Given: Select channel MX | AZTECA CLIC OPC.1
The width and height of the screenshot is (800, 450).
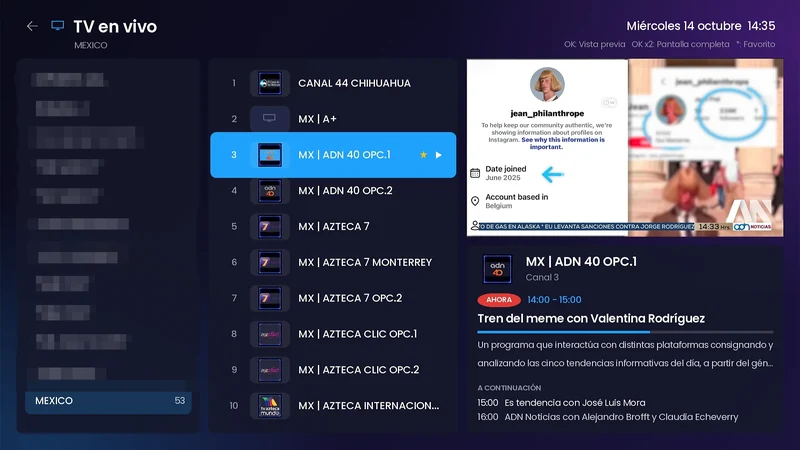Looking at the screenshot, I should pyautogui.click(x=333, y=334).
